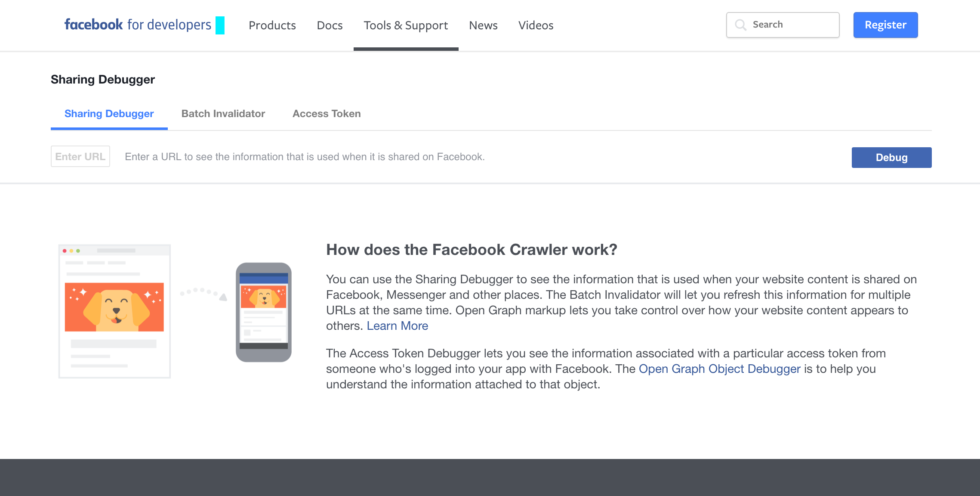Open the Products menu
This screenshot has height=496, width=980.
click(x=272, y=25)
